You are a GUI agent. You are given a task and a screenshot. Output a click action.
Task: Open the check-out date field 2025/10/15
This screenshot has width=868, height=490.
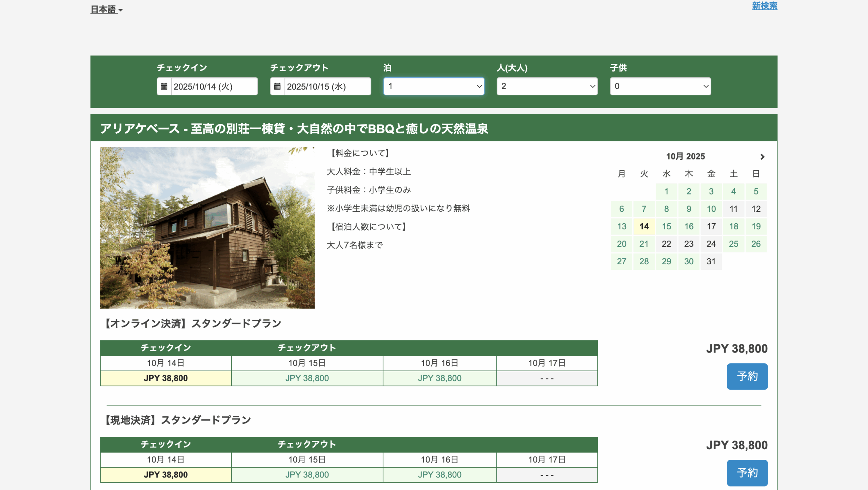pos(328,87)
